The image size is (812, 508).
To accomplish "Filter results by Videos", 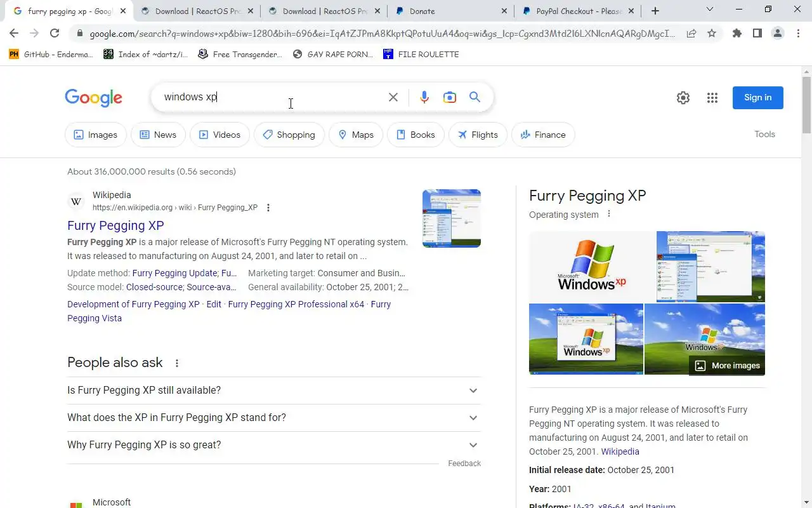I will tap(219, 135).
